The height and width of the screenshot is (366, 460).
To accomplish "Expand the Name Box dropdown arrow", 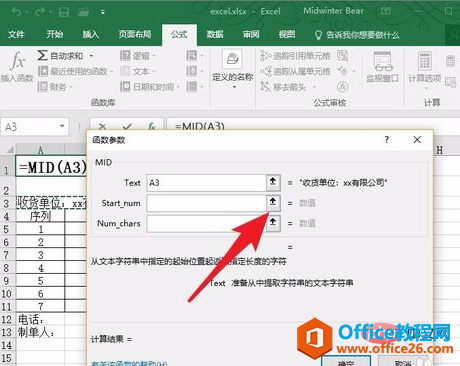I will [62, 126].
